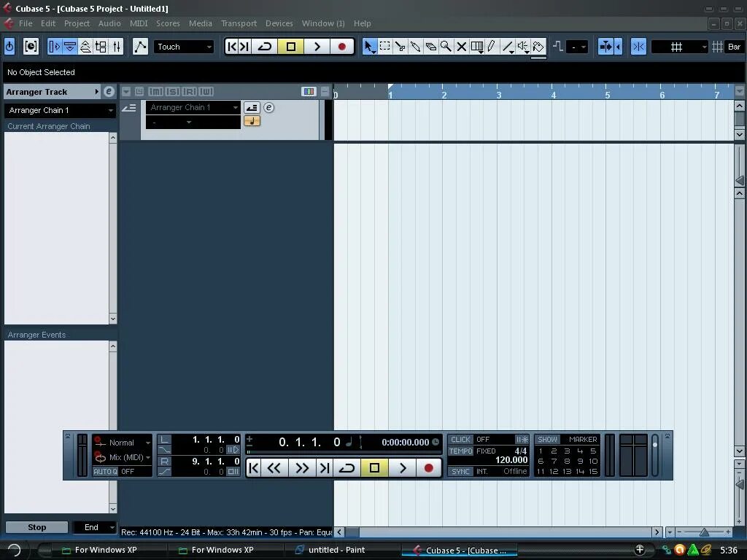Toggle AUTO Q in transport panel
The image size is (747, 560).
tap(105, 472)
